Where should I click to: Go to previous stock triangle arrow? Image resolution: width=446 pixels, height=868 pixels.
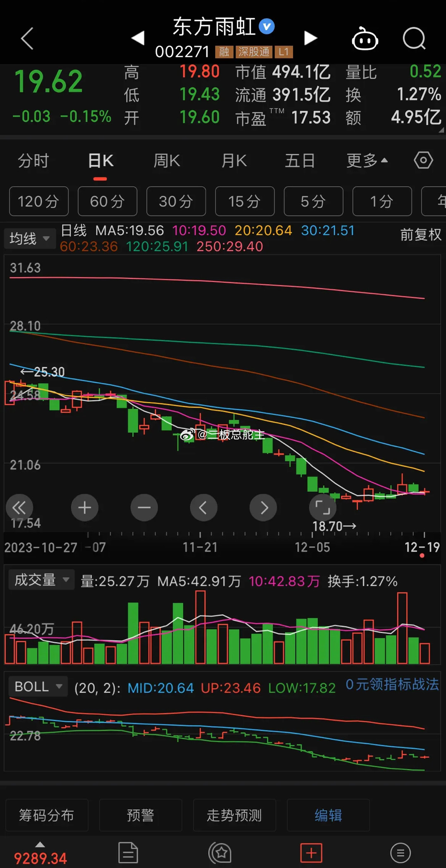(x=138, y=38)
